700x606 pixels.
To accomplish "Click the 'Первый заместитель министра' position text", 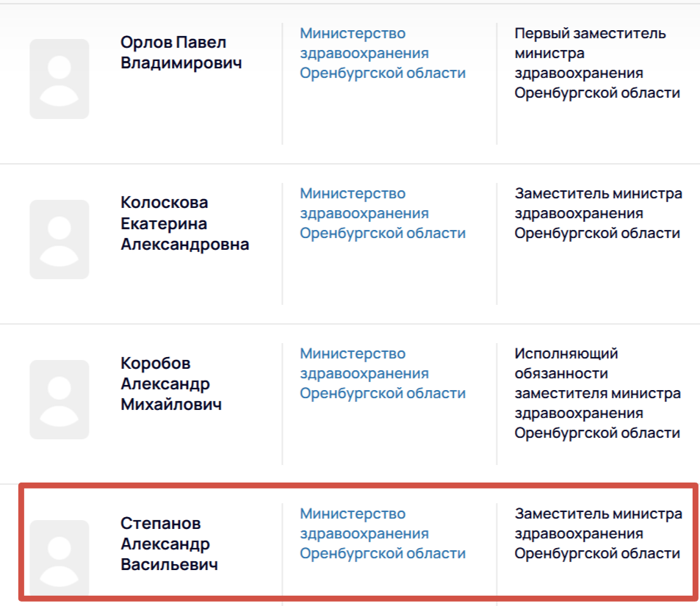I will (x=596, y=63).
